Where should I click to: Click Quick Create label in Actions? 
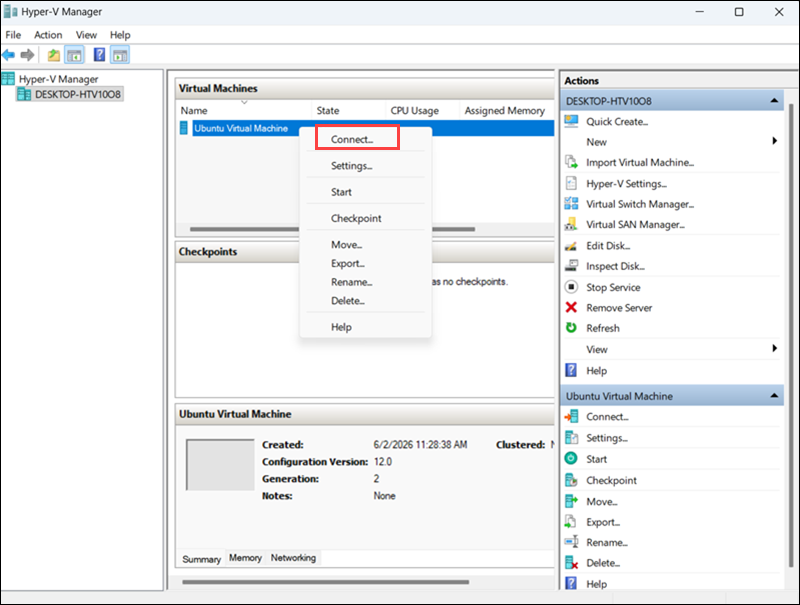[617, 121]
